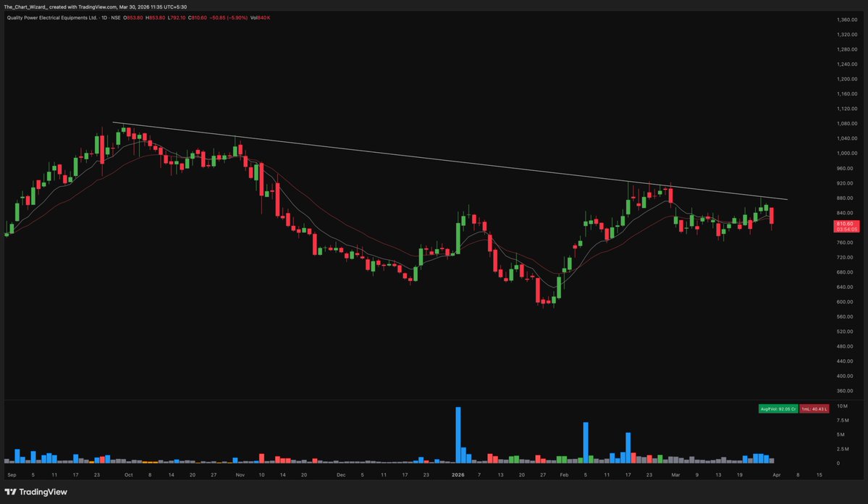This screenshot has width=868, height=504.
Task: Click the Feb label on the time axis
Action: point(564,475)
